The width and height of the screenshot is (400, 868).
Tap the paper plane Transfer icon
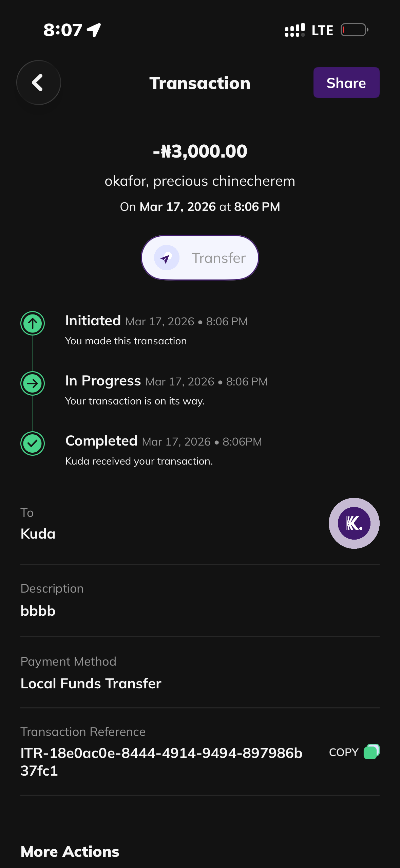pos(166,258)
